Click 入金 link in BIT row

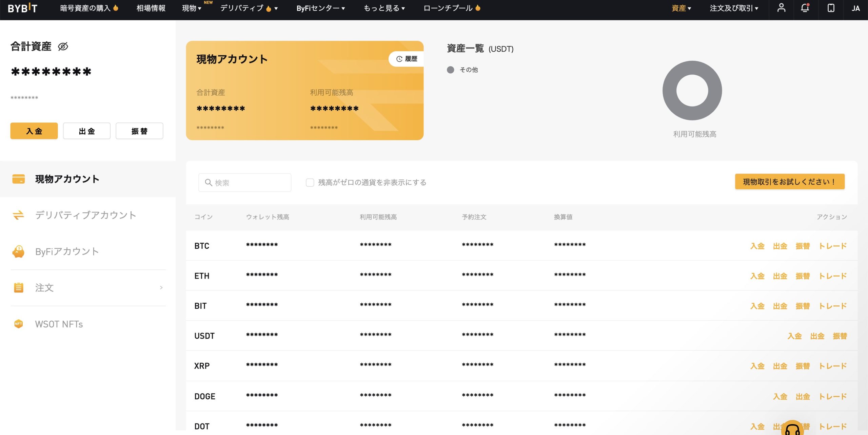757,306
